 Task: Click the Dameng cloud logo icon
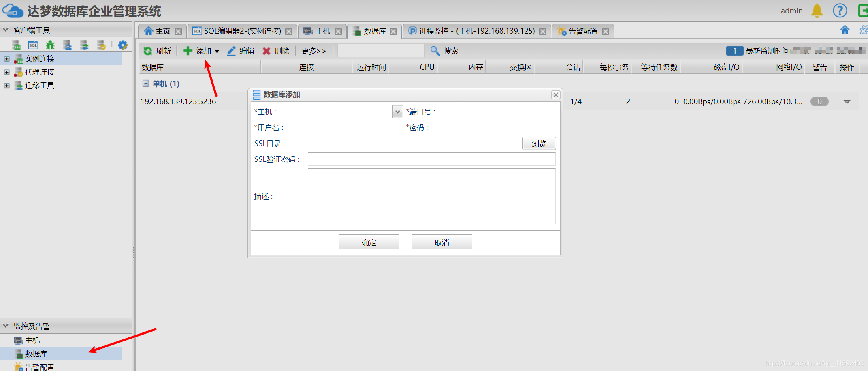(13, 11)
